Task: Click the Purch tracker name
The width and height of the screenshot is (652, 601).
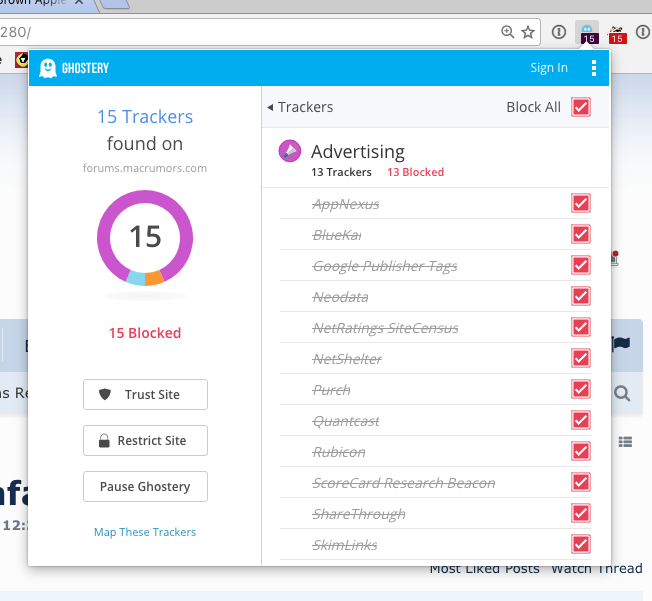Action: click(x=331, y=390)
